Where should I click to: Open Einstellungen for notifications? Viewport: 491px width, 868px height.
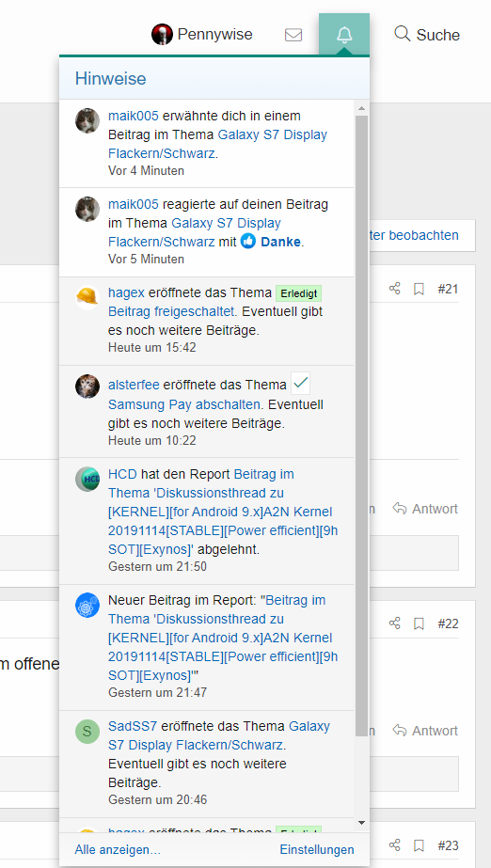(x=317, y=849)
